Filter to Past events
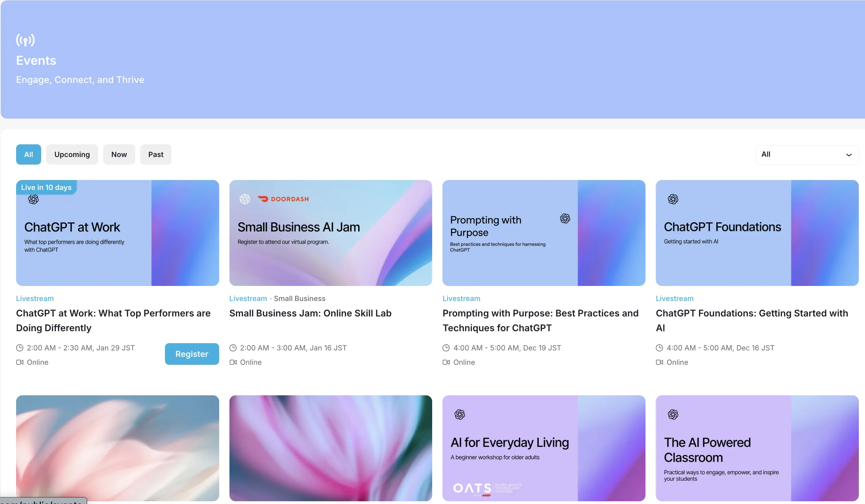The width and height of the screenshot is (865, 504). tap(155, 154)
